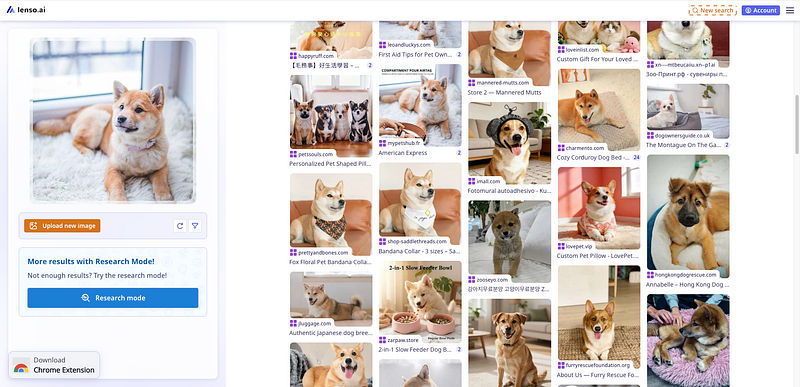Click Upload new image button
Screen dimensions: 800x387
point(62,226)
